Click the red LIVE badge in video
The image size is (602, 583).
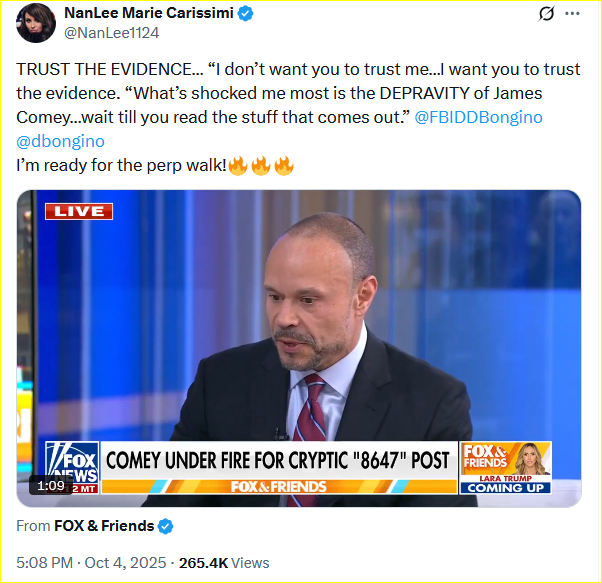coord(79,211)
